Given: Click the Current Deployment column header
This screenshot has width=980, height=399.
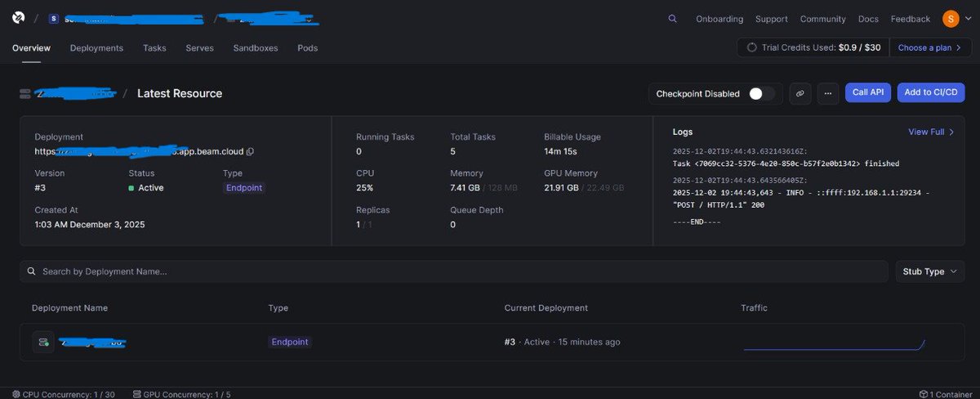Looking at the screenshot, I should 546,308.
